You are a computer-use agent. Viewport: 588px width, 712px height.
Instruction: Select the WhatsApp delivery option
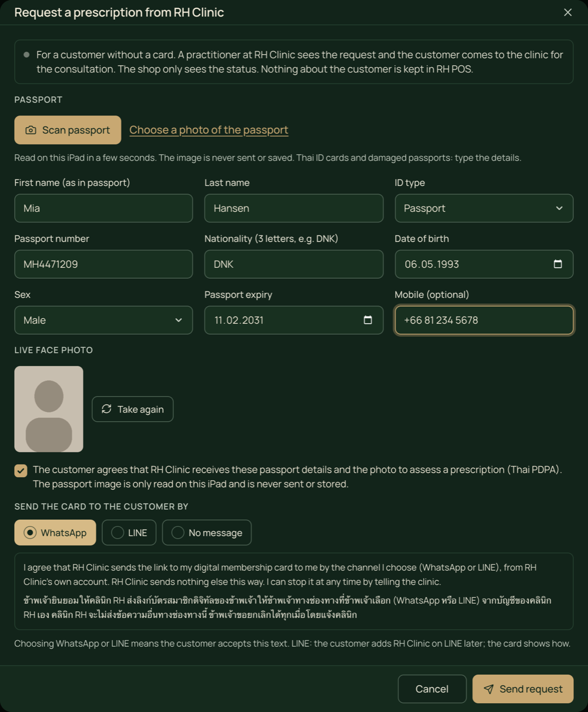click(x=55, y=532)
